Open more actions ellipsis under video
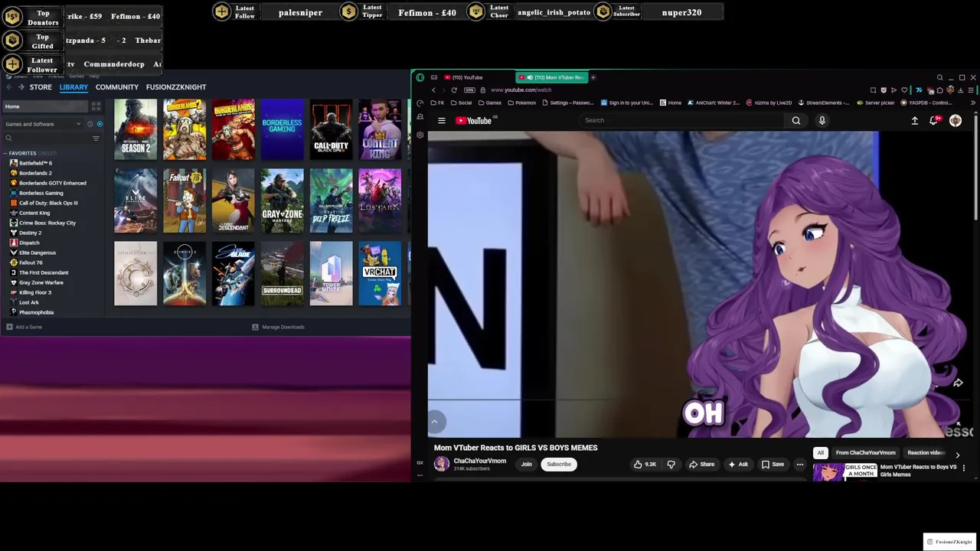Viewport: 980px width, 551px height. (x=799, y=464)
